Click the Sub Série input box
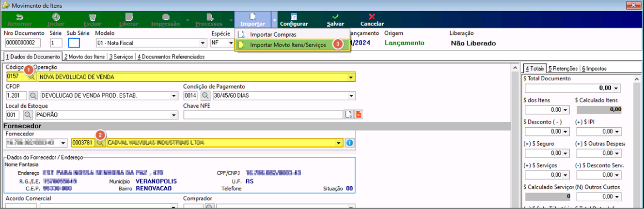Screen dimensions: 644x209 [x=74, y=43]
